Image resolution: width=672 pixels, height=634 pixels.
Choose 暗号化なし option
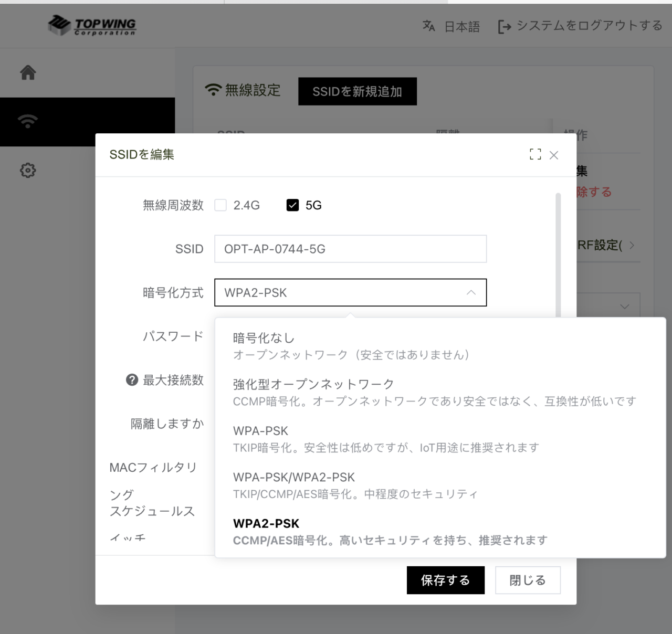click(x=440, y=346)
